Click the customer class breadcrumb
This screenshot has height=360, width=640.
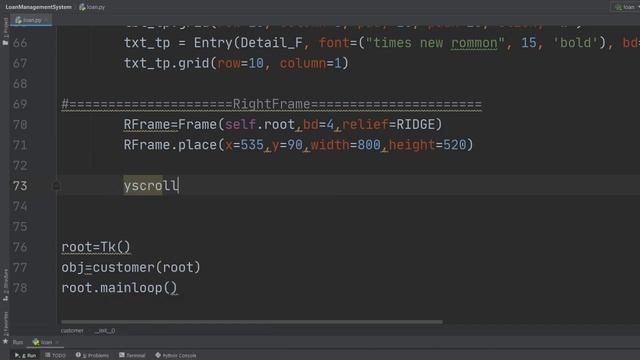pyautogui.click(x=72, y=331)
